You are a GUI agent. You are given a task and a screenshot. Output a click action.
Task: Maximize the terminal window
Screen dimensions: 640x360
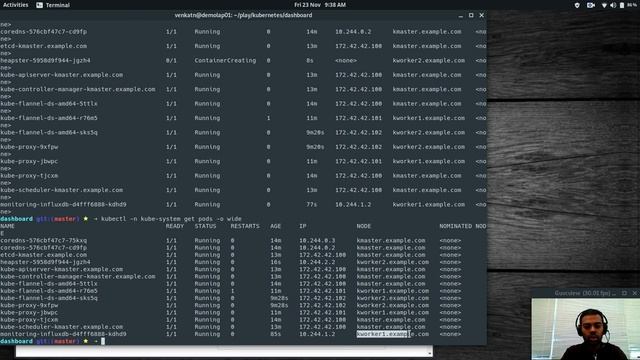pyautogui.click(x=471, y=16)
